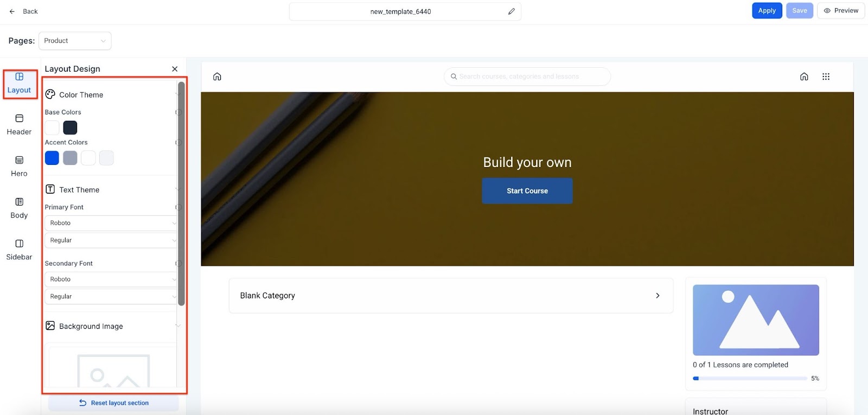Close the Layout Design panel
Screen dimensions: 868x415
pyautogui.click(x=175, y=69)
